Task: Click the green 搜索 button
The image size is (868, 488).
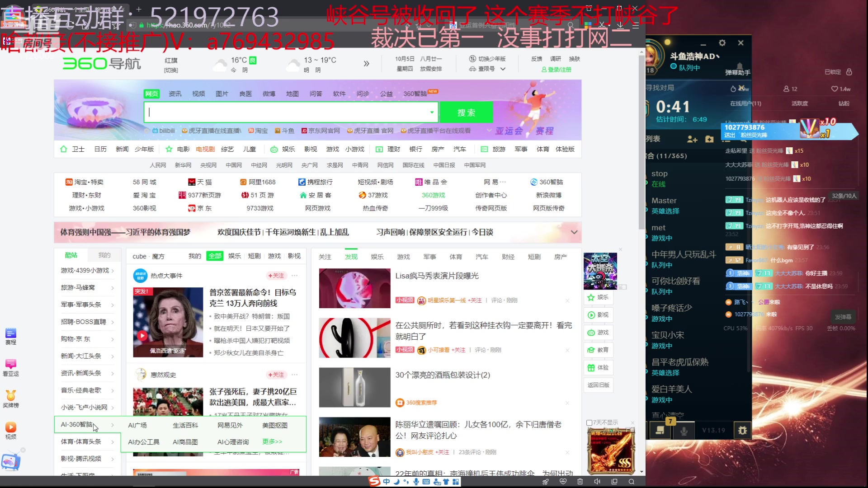Action: pyautogui.click(x=466, y=113)
